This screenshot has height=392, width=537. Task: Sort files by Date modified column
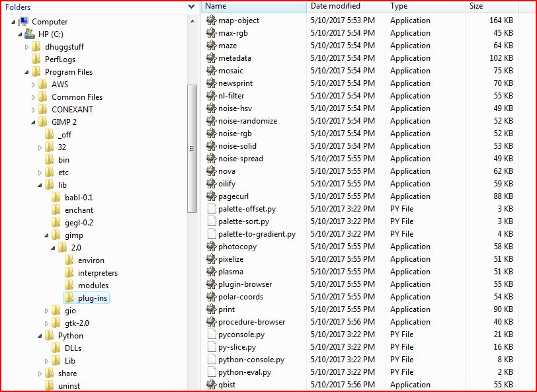pos(347,6)
